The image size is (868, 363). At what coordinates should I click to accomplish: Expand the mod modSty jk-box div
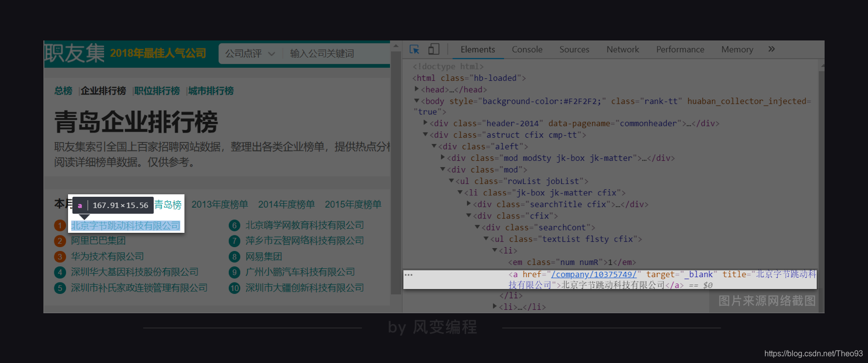click(443, 157)
